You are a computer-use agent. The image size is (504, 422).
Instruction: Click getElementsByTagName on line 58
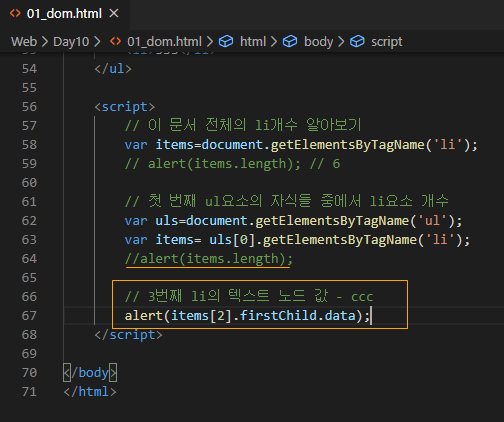(348, 145)
